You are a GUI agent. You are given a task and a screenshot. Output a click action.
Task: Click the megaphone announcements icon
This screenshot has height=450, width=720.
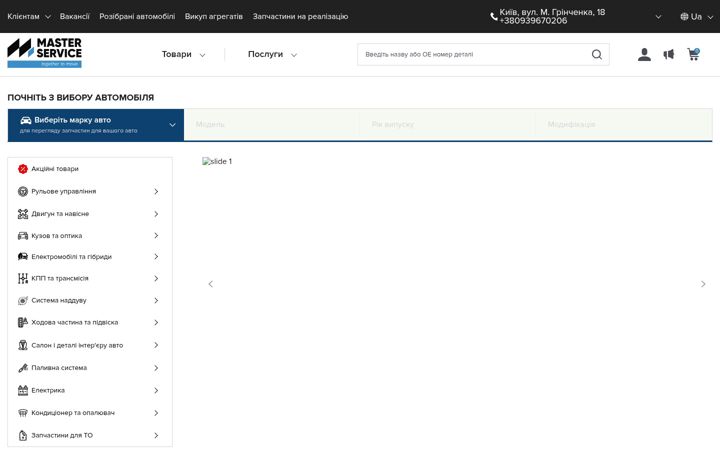tap(669, 55)
